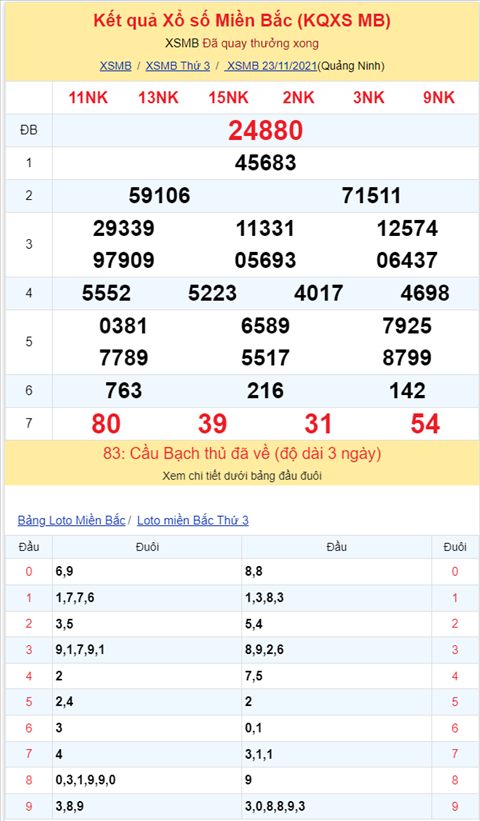
Task: Select sixth prize number 142
Action: click(x=407, y=391)
